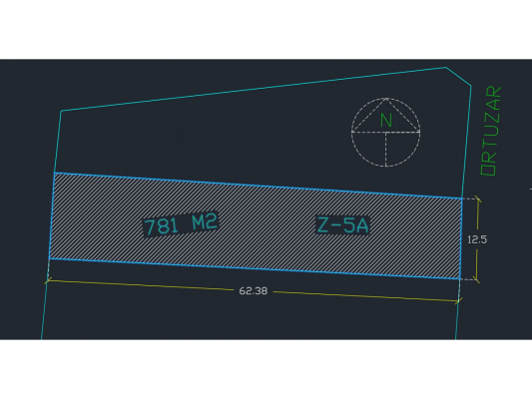Select the Z-5A zoning label
The width and height of the screenshot is (532, 399).
342,225
